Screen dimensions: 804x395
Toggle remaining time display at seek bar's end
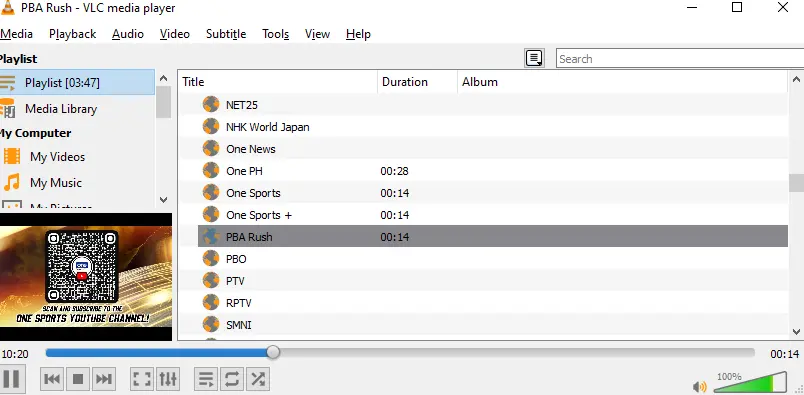(785, 354)
